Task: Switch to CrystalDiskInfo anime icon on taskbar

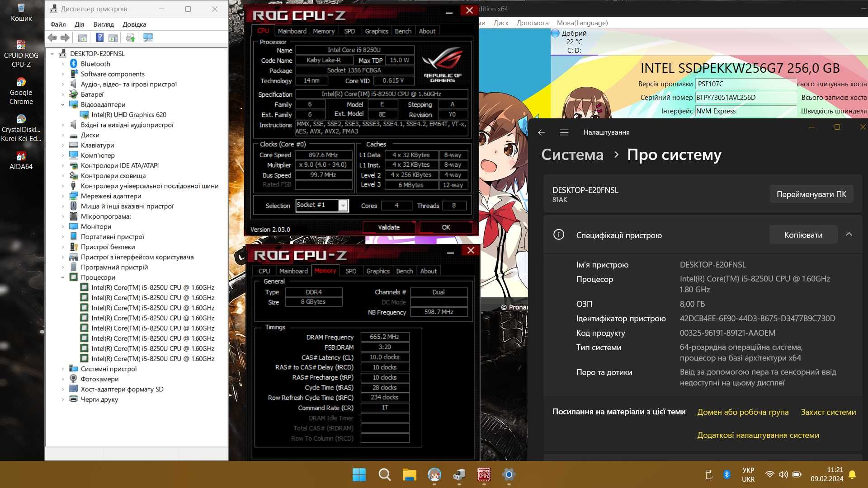Action: click(434, 474)
